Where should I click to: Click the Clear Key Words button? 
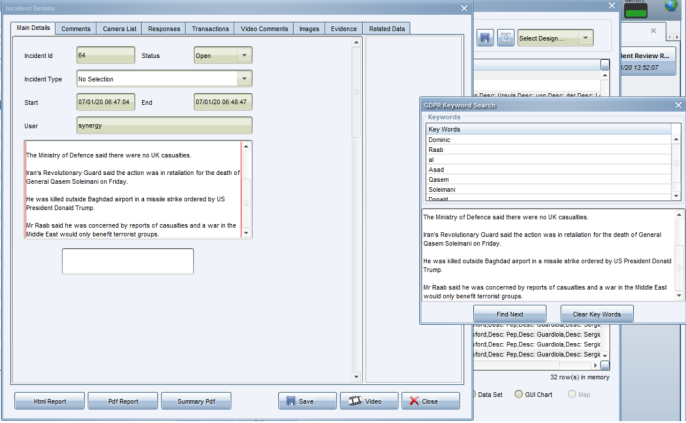(x=597, y=314)
